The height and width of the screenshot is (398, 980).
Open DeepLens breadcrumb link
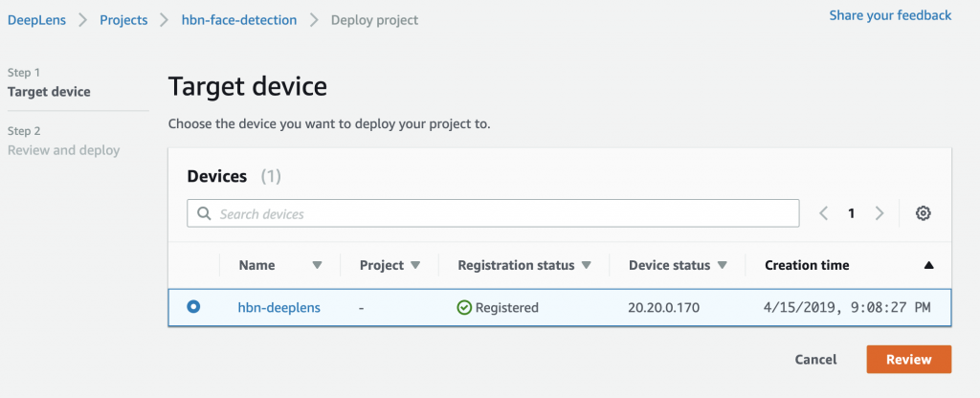[x=37, y=20]
